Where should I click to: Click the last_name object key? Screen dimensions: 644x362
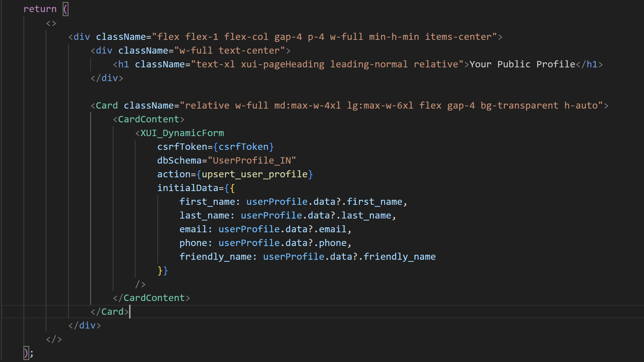(205, 216)
